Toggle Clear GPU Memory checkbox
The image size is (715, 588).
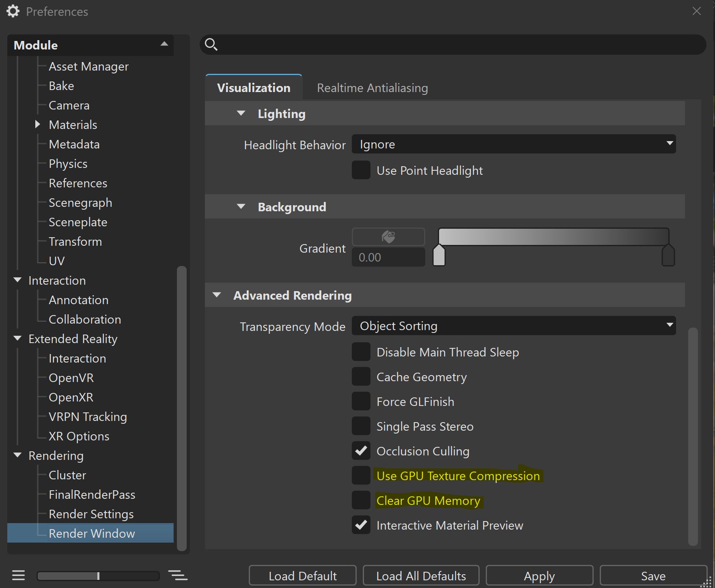click(361, 500)
